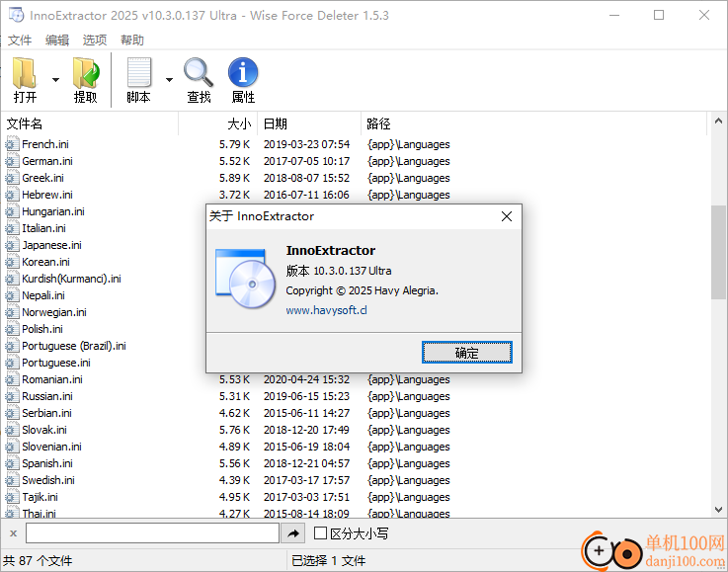Click the German.ini file icon
The width and height of the screenshot is (728, 572).
tap(12, 161)
